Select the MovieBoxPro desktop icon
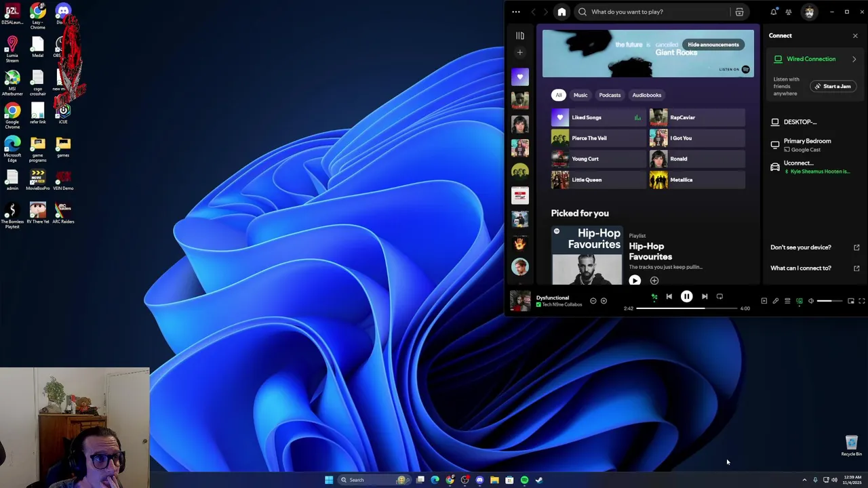 click(x=37, y=180)
